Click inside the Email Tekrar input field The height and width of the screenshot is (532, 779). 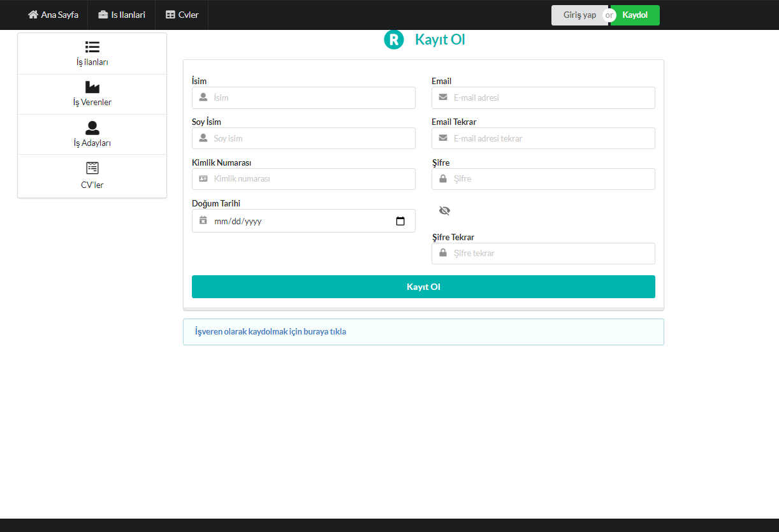543,138
